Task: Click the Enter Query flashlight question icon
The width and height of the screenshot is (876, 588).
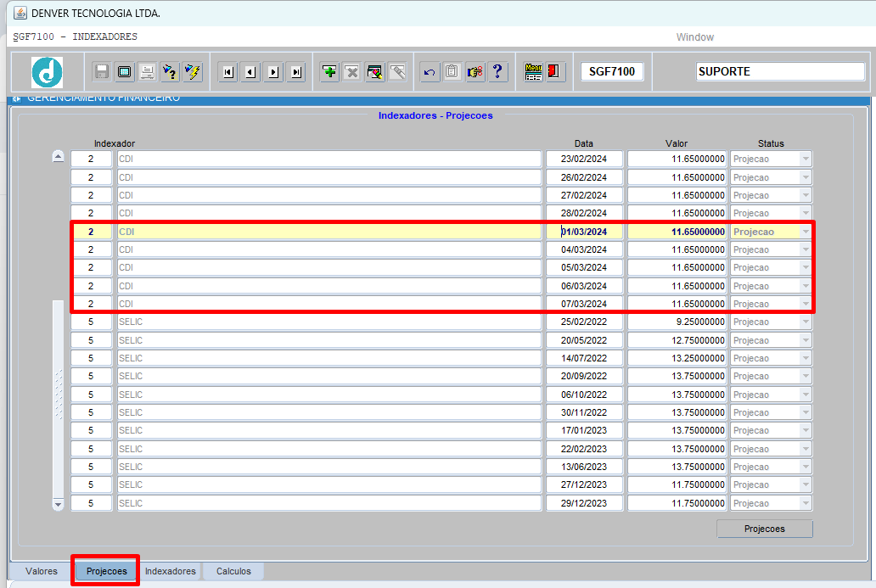Action: [170, 71]
